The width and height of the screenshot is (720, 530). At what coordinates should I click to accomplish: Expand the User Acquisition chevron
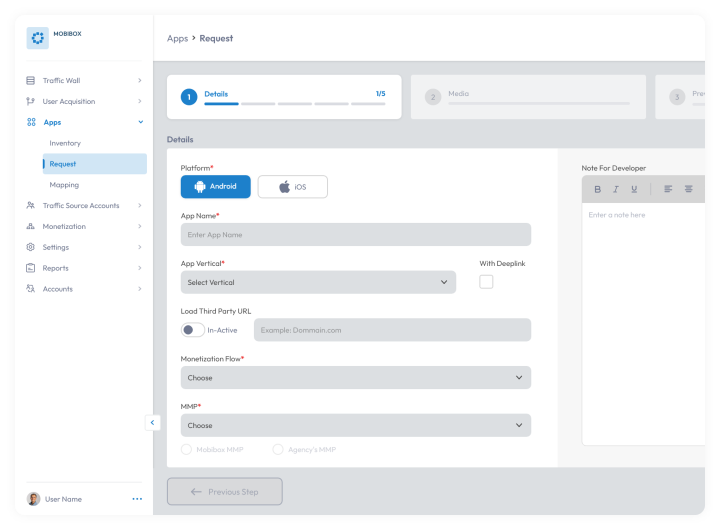[x=140, y=101]
